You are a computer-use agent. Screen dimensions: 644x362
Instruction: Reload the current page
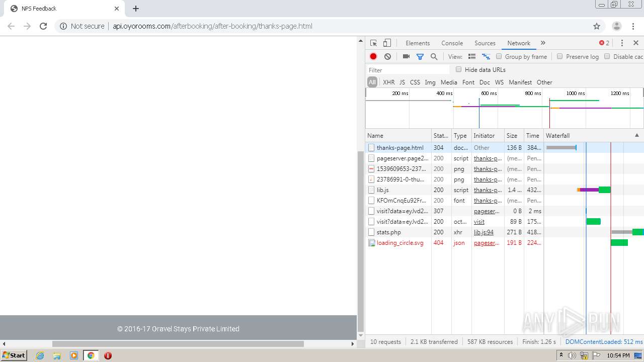(43, 26)
